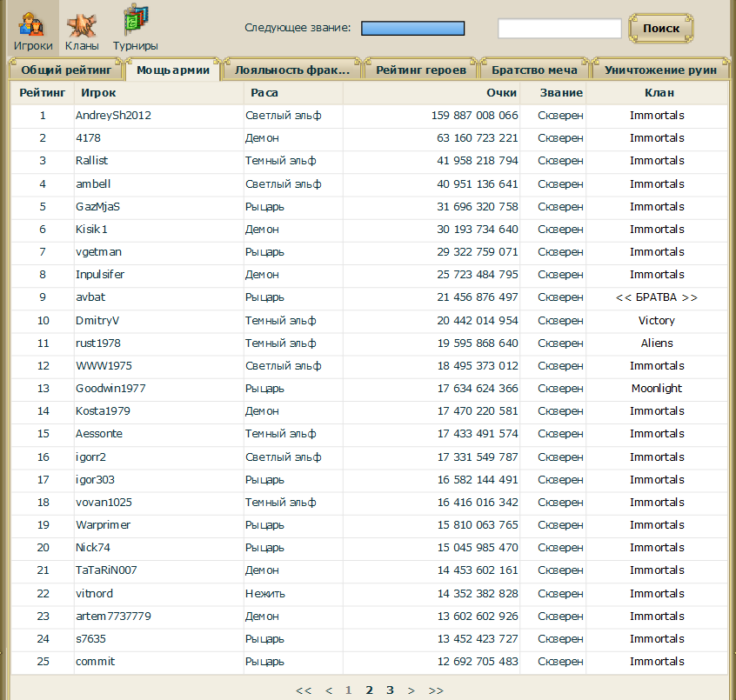The height and width of the screenshot is (700, 736).
Task: Go to page 3 of rankings
Action: coord(390,690)
